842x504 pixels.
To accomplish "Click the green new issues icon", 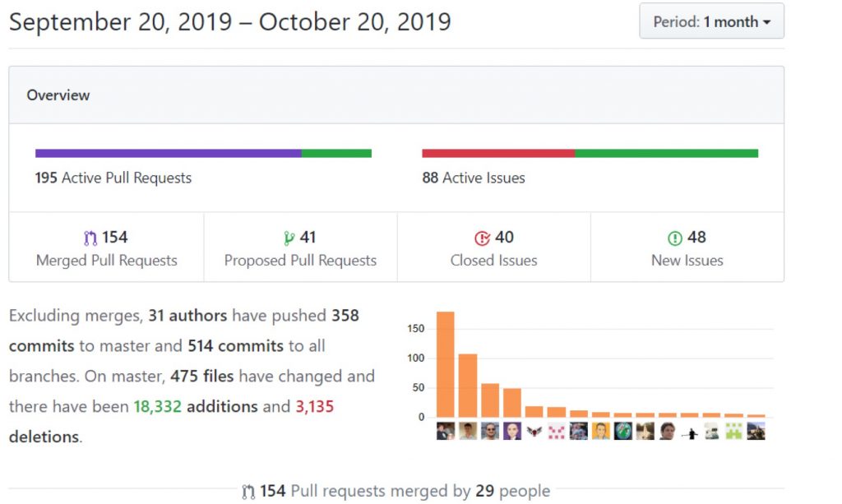I will tap(675, 238).
